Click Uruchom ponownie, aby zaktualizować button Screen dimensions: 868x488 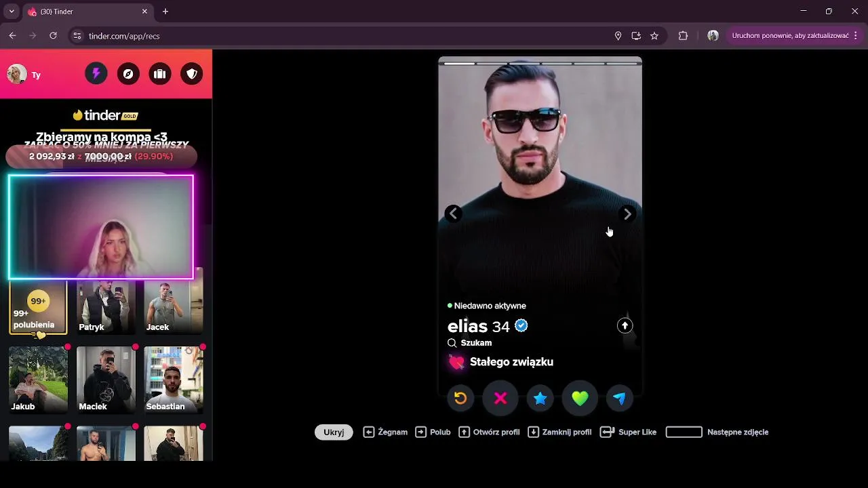point(790,36)
